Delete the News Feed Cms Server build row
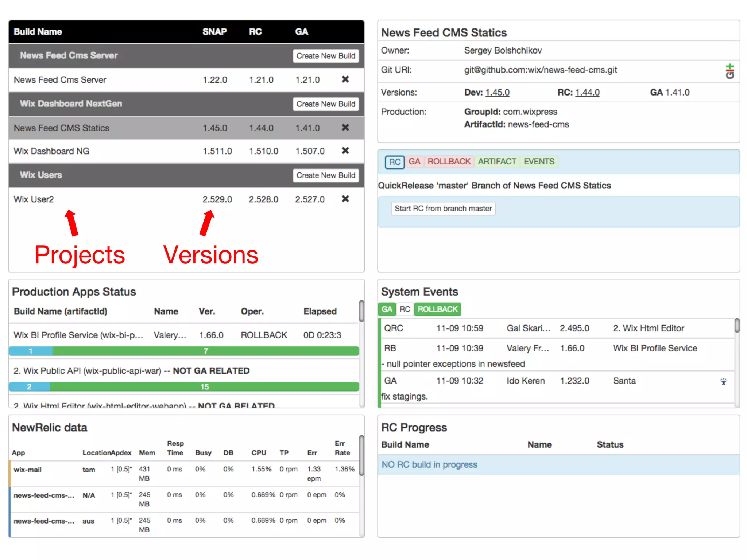The width and height of the screenshot is (747, 560). coord(345,79)
